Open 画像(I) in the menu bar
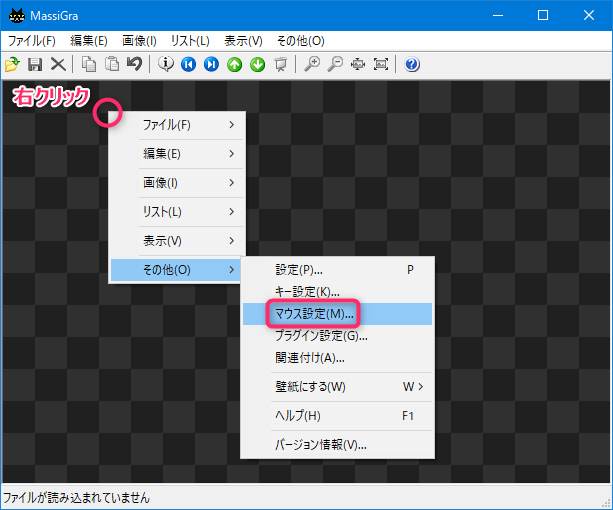613x510 pixels. [139, 41]
